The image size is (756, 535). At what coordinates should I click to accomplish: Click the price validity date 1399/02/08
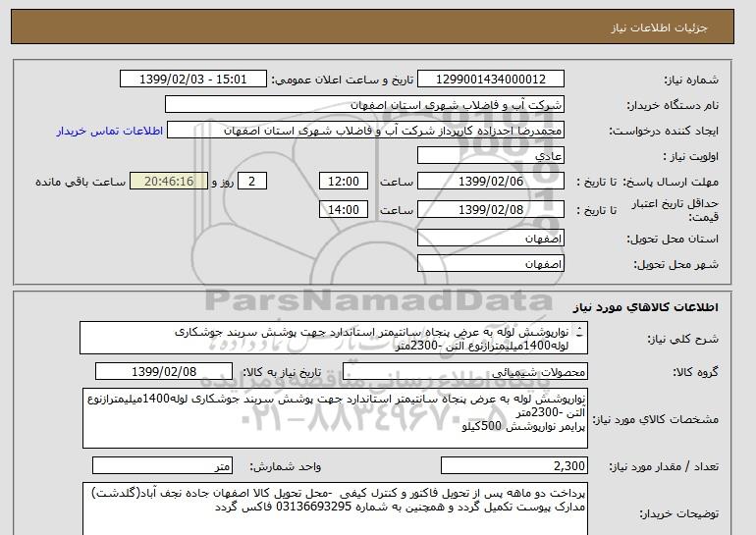(x=490, y=210)
